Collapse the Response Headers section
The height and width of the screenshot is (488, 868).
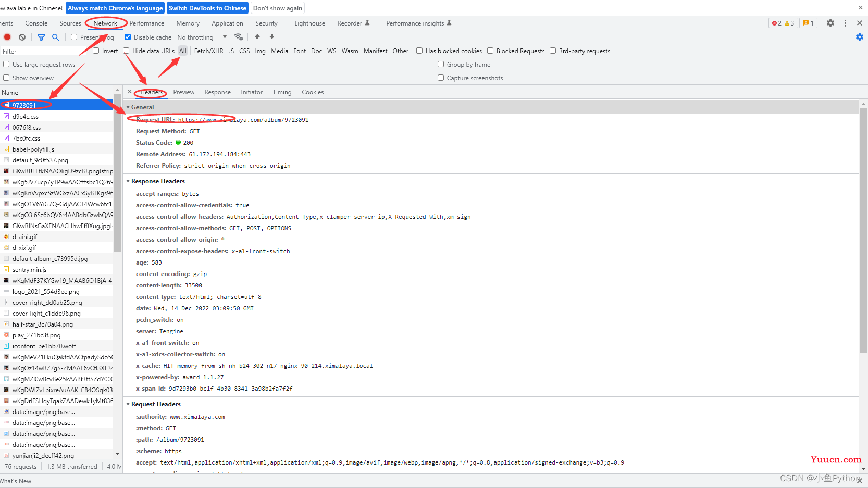point(128,181)
